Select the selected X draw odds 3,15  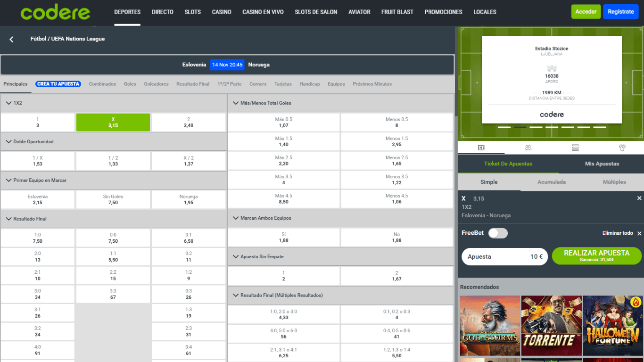tap(113, 123)
